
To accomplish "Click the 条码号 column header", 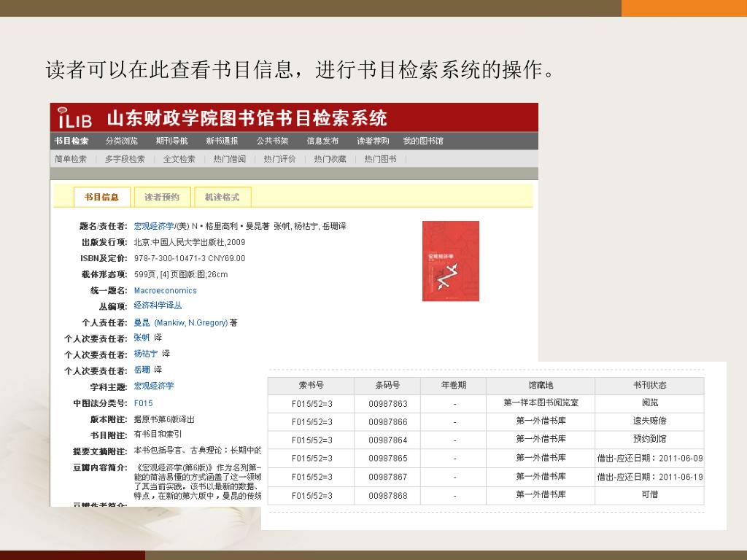I will click(x=387, y=385).
